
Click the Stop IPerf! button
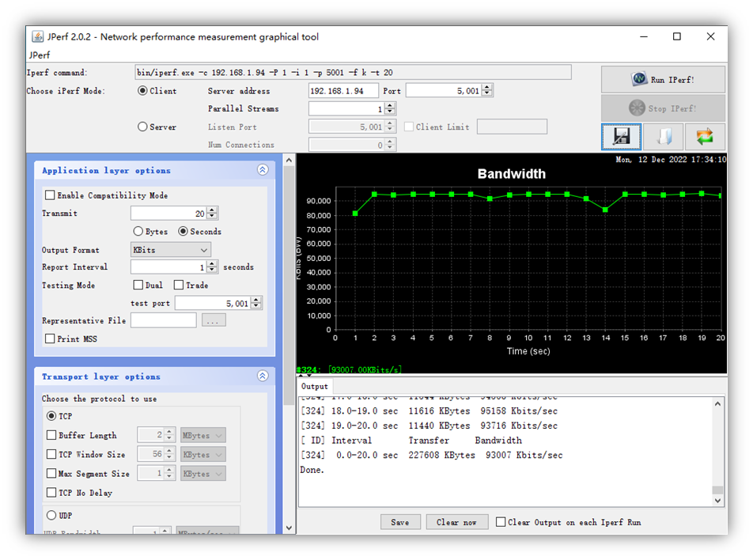(663, 108)
